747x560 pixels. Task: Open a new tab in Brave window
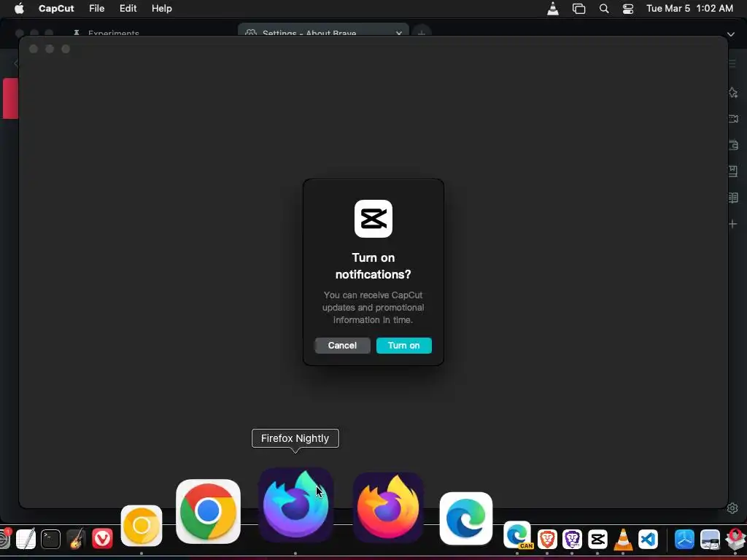pyautogui.click(x=421, y=34)
